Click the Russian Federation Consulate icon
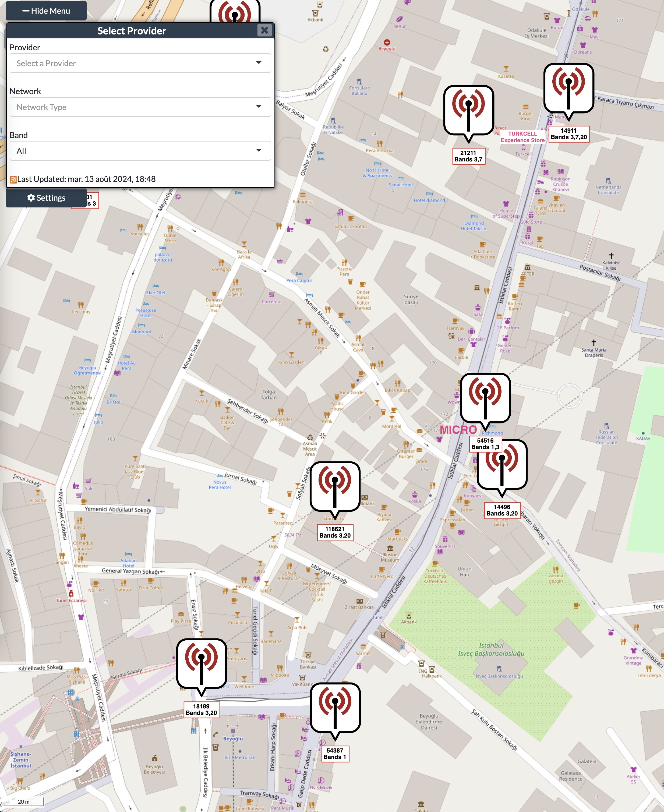This screenshot has width=664, height=812. coord(606,426)
